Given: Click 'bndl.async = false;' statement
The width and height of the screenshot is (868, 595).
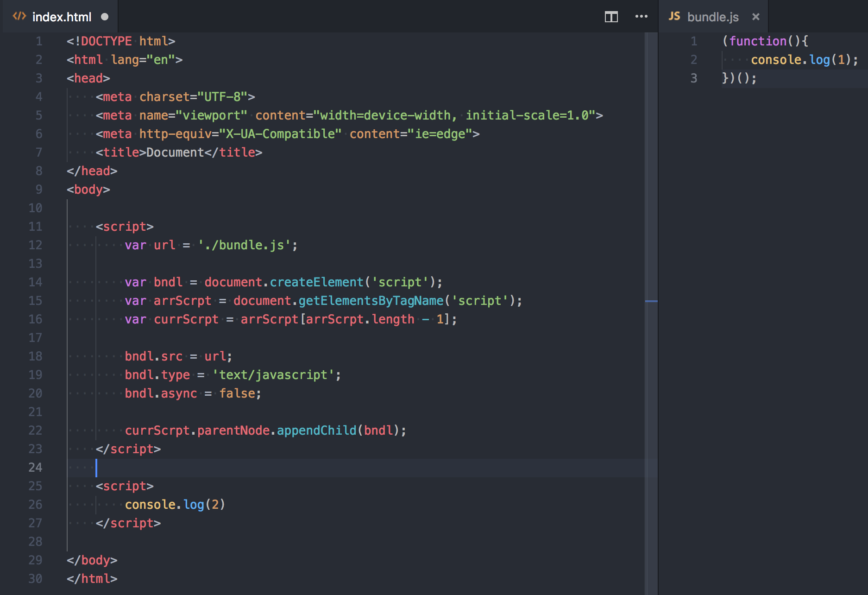Looking at the screenshot, I should [193, 393].
